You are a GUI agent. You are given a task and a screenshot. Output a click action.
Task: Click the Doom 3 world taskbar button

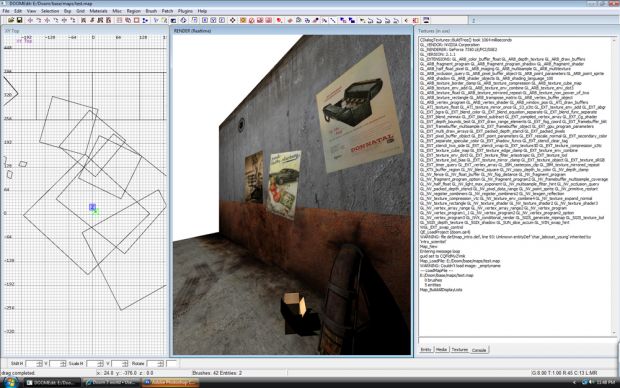(112, 382)
